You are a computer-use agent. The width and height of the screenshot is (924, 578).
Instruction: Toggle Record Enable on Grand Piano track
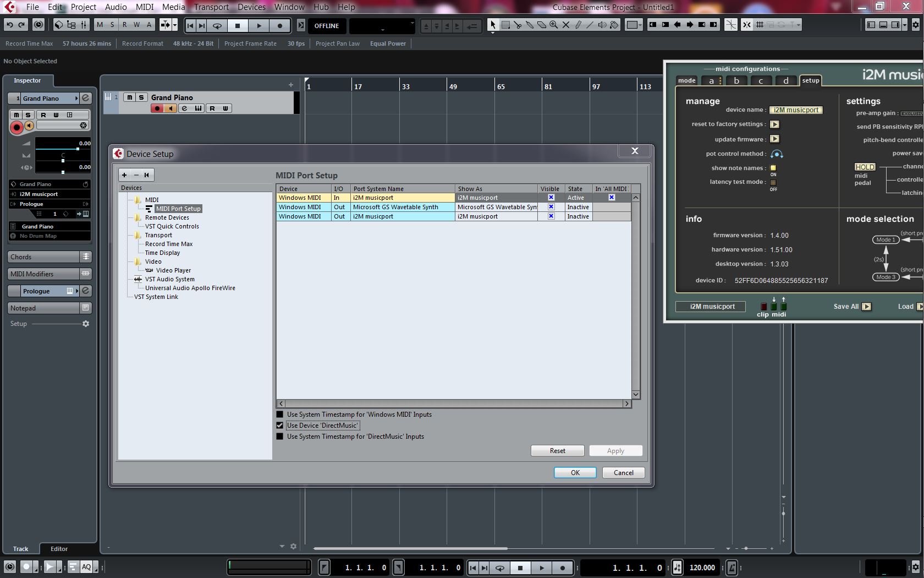[157, 108]
